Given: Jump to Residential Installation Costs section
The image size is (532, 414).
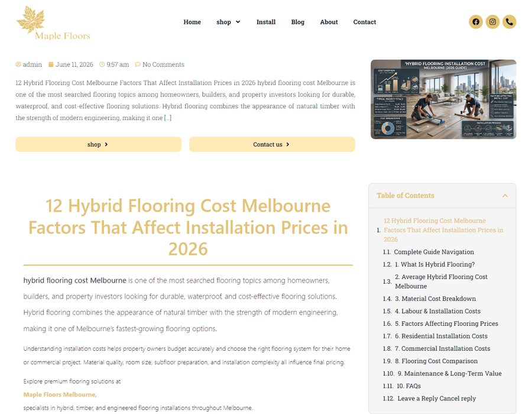Looking at the screenshot, I should click(x=441, y=337).
